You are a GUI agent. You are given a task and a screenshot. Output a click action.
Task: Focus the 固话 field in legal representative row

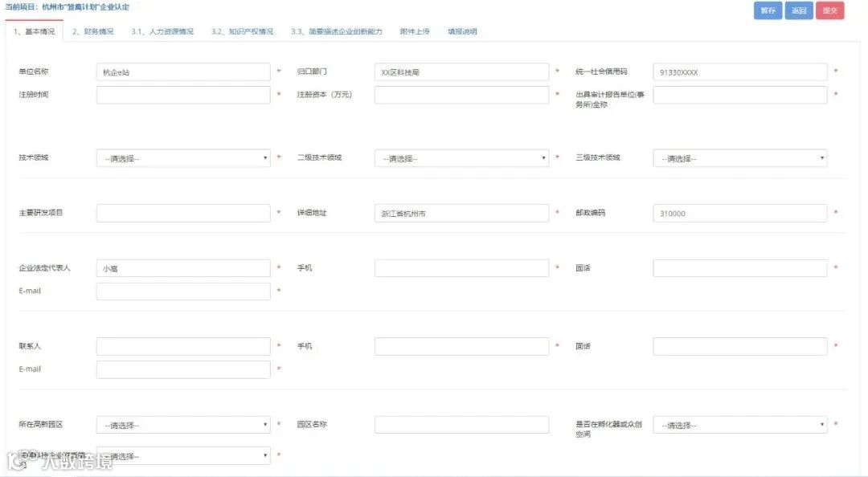click(x=740, y=268)
